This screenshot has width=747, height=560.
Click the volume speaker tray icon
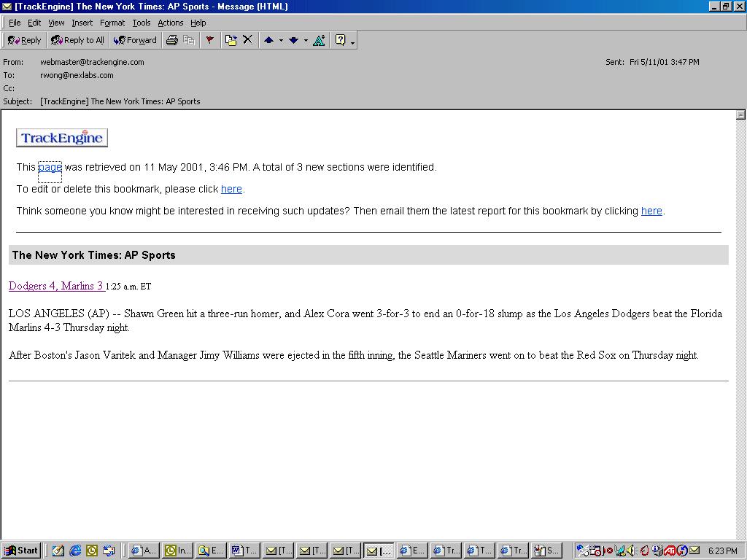coord(631,551)
